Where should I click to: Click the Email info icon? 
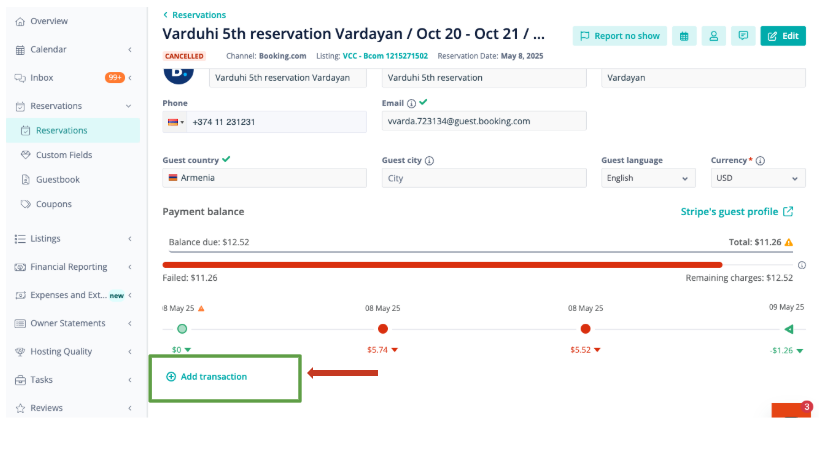tap(411, 103)
